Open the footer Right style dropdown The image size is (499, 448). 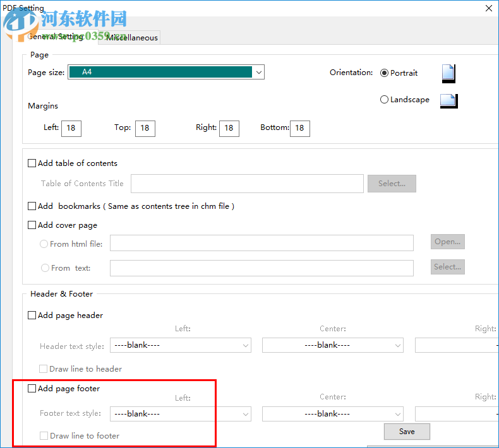coord(457,414)
